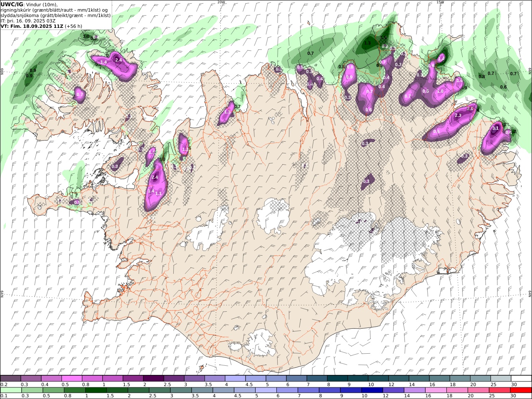532x399 pixels.
Task: Click the 3.1 snowfall value in the east
Action: (x=495, y=128)
